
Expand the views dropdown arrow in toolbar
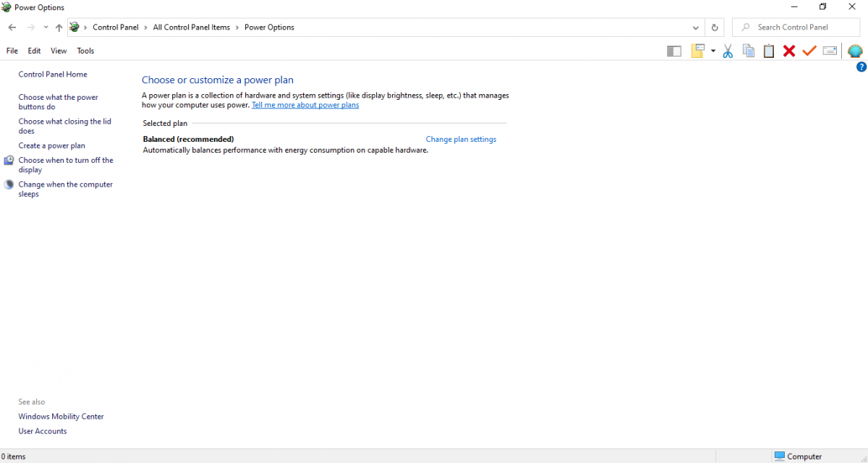click(713, 51)
